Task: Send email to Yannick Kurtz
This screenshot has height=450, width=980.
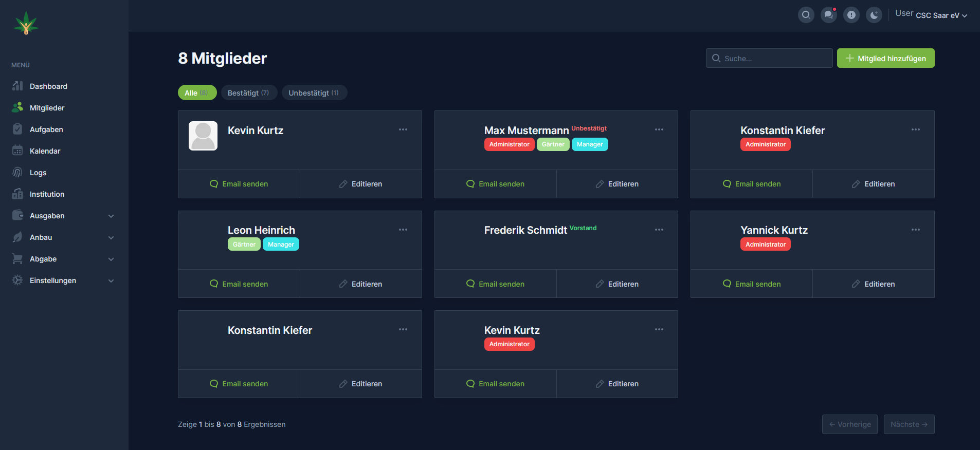Action: pyautogui.click(x=752, y=284)
